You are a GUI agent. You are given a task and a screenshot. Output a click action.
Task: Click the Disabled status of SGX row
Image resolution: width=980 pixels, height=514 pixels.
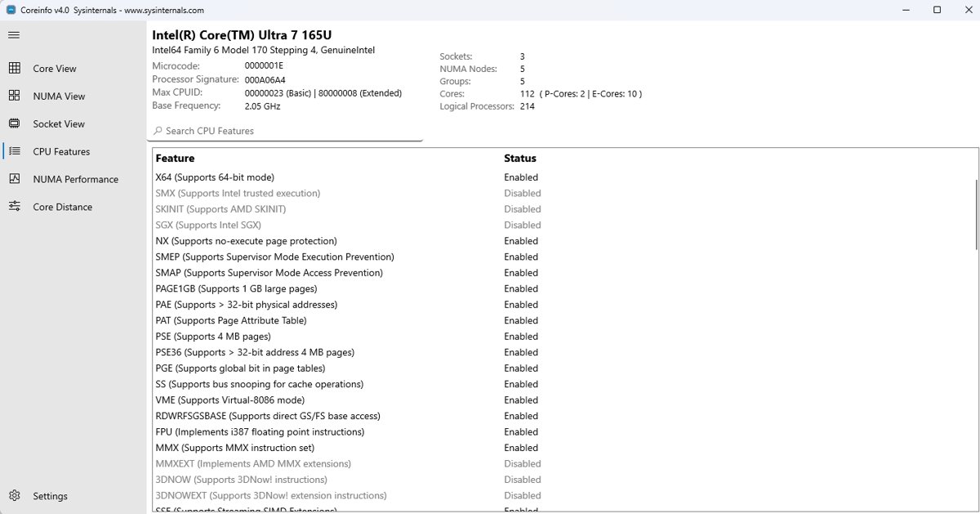tap(522, 226)
